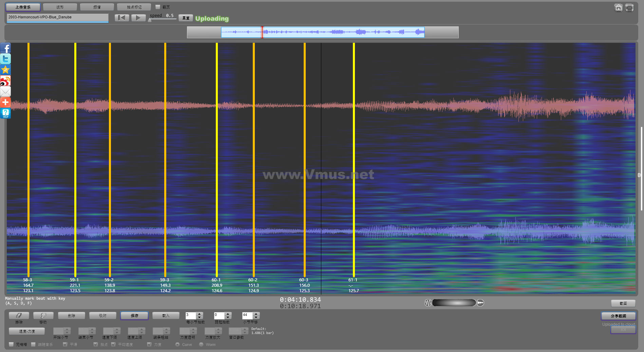Select the beat marker labeled 60-3
The height and width of the screenshot is (352, 644).
tap(305, 160)
